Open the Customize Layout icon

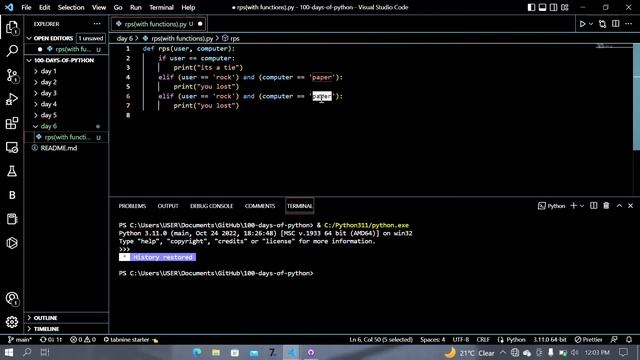pyautogui.click(x=565, y=7)
